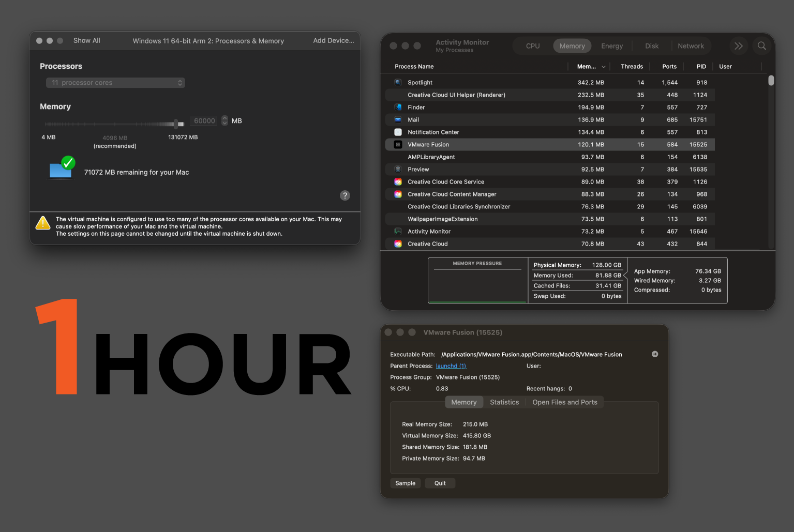Click the Spotlight process icon
This screenshot has height=532, width=794.
click(398, 82)
